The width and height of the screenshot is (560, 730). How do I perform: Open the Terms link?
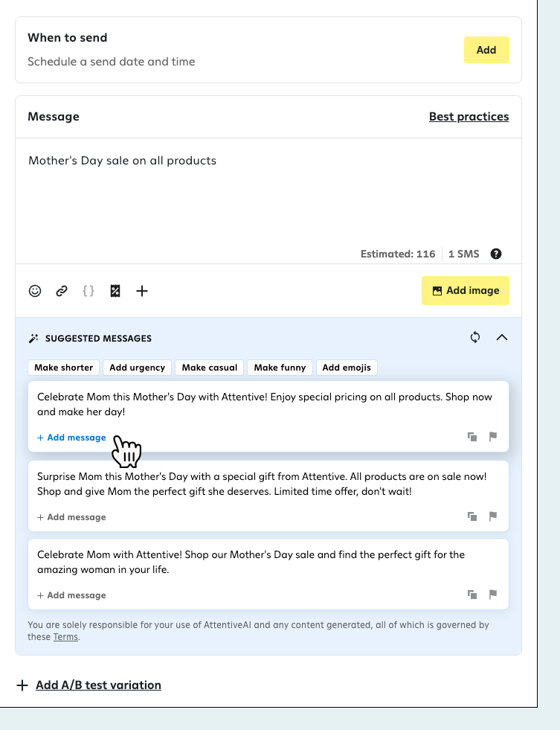click(x=65, y=636)
